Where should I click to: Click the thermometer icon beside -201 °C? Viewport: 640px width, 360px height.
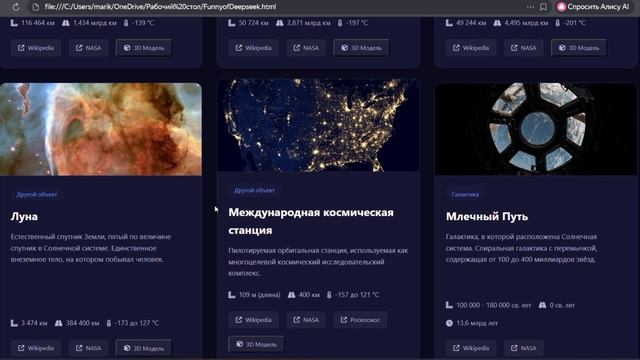coord(558,23)
